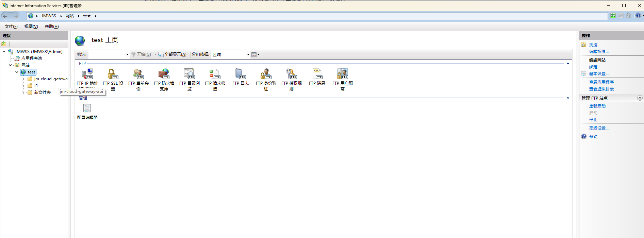Open FTP directory browsing icon
644x238 pixels.
pos(189,74)
